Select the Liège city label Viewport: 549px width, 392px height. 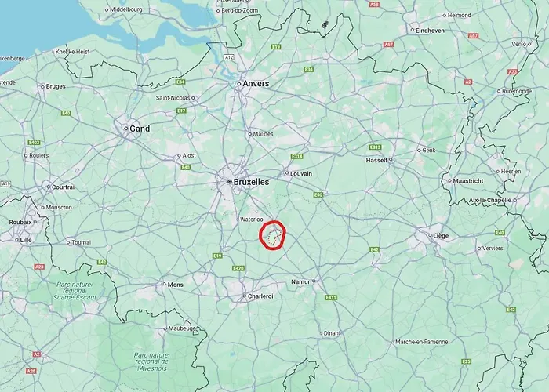tap(441, 235)
